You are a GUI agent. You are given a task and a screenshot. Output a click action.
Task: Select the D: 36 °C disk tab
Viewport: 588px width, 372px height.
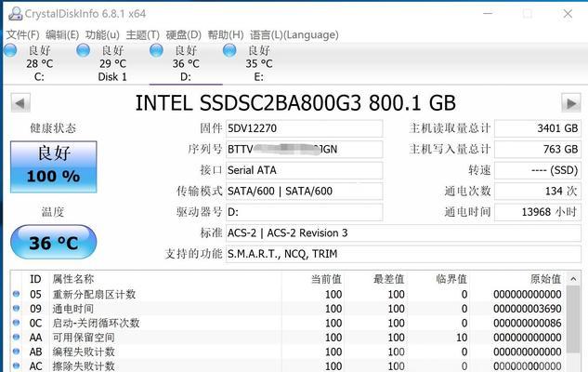click(186, 63)
